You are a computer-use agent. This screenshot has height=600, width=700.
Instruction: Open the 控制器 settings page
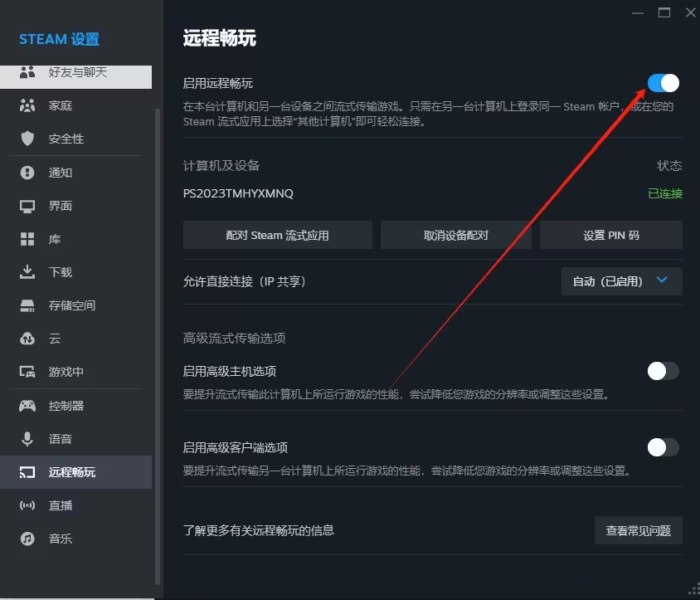pyautogui.click(x=76, y=406)
